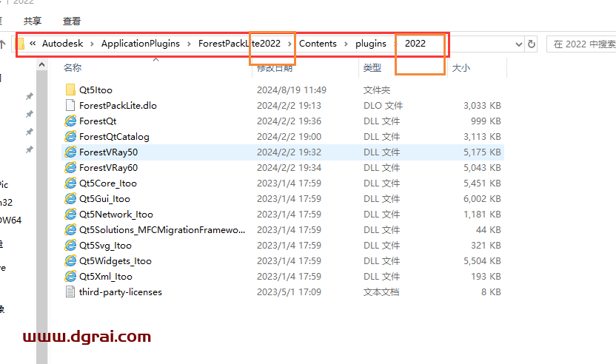Click the Qt5Svg_Itoo DLL icon

70,245
